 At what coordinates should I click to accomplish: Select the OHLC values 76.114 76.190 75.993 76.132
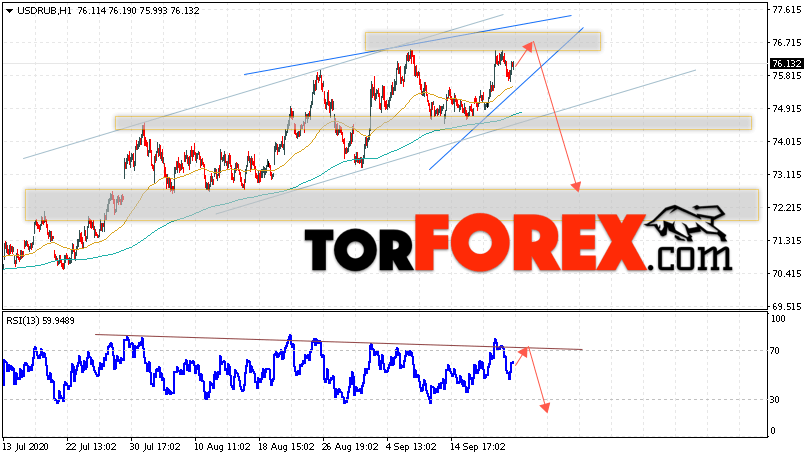click(138, 11)
